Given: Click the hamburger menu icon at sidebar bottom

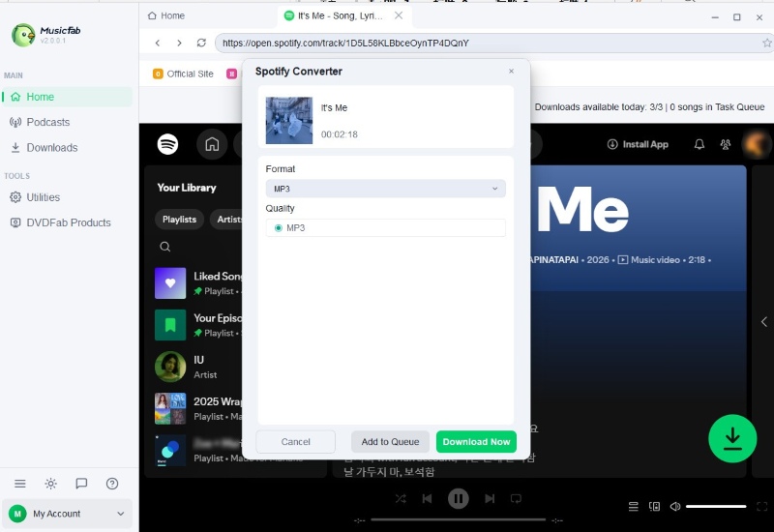Looking at the screenshot, I should point(19,484).
